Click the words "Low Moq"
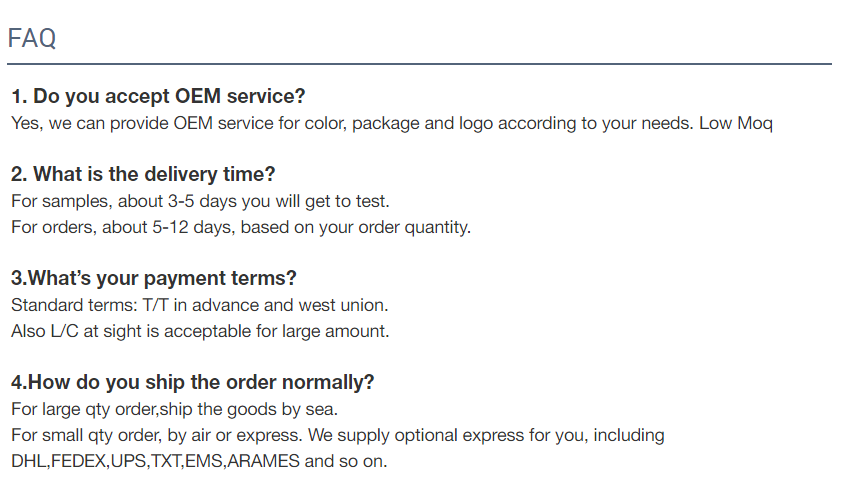 coord(736,124)
